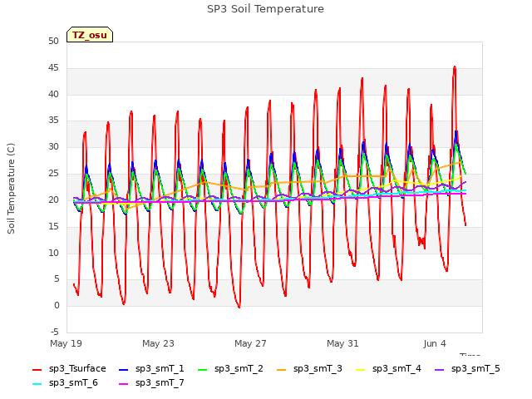532x399 pixels.
Task: Click the 25 y-axis tick label
Action: (53, 174)
